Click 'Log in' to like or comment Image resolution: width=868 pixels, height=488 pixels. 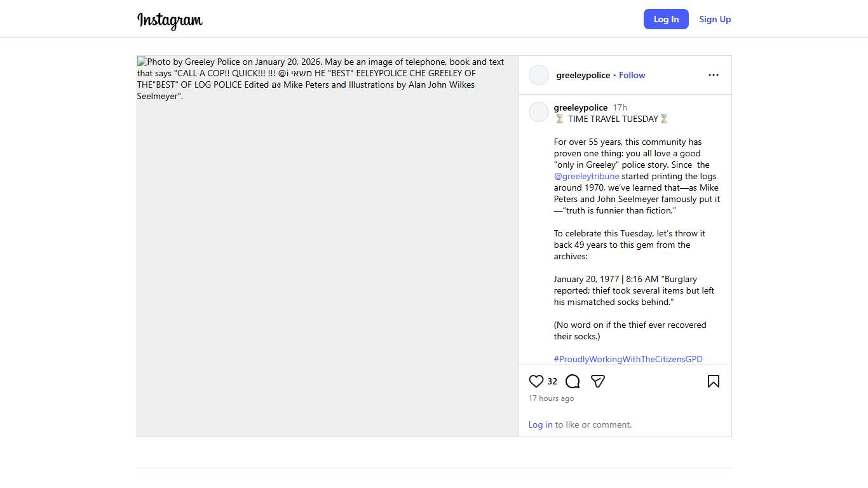tap(540, 424)
